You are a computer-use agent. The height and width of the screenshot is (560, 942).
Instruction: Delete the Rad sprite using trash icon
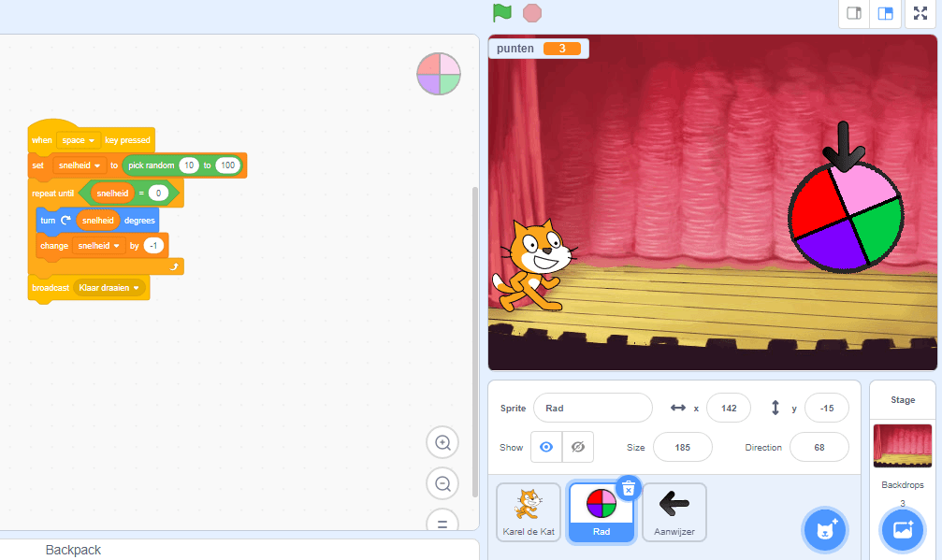click(630, 487)
